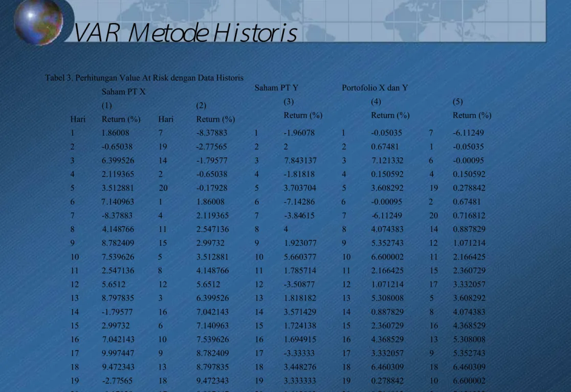This screenshot has width=571, height=392.
Task: Select value 1.694915 in Saham PT Y
Action: [300, 339]
